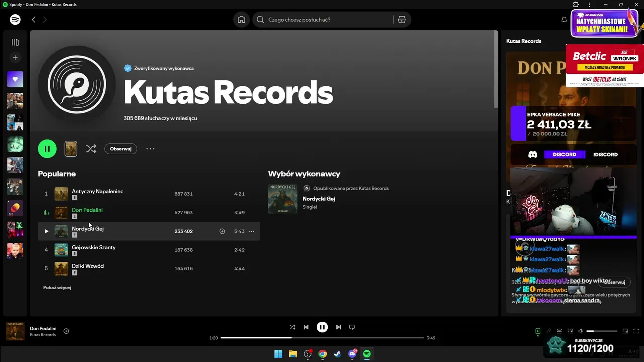Open Google Chrome on taskbar
Viewport: 644px width, 362px height.
(x=323, y=354)
